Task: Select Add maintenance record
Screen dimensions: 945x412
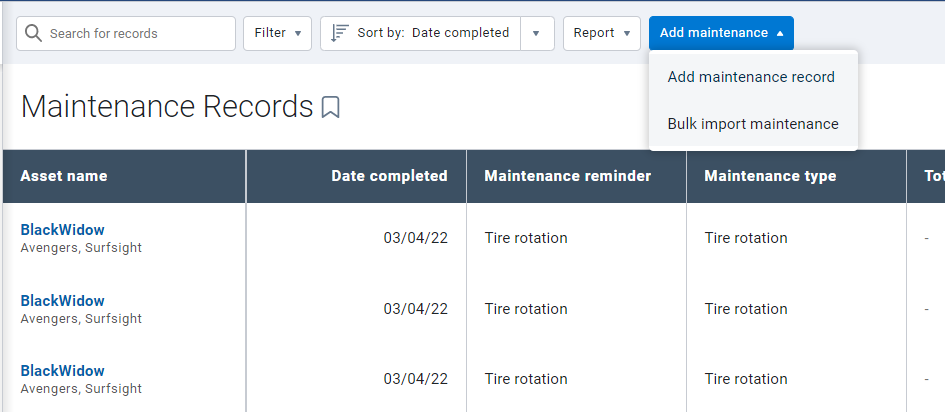Action: coord(751,77)
